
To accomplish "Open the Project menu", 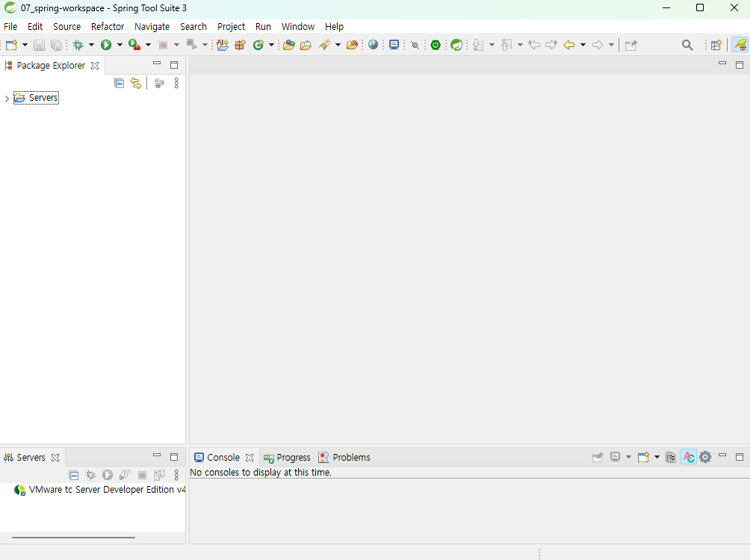I will click(231, 27).
